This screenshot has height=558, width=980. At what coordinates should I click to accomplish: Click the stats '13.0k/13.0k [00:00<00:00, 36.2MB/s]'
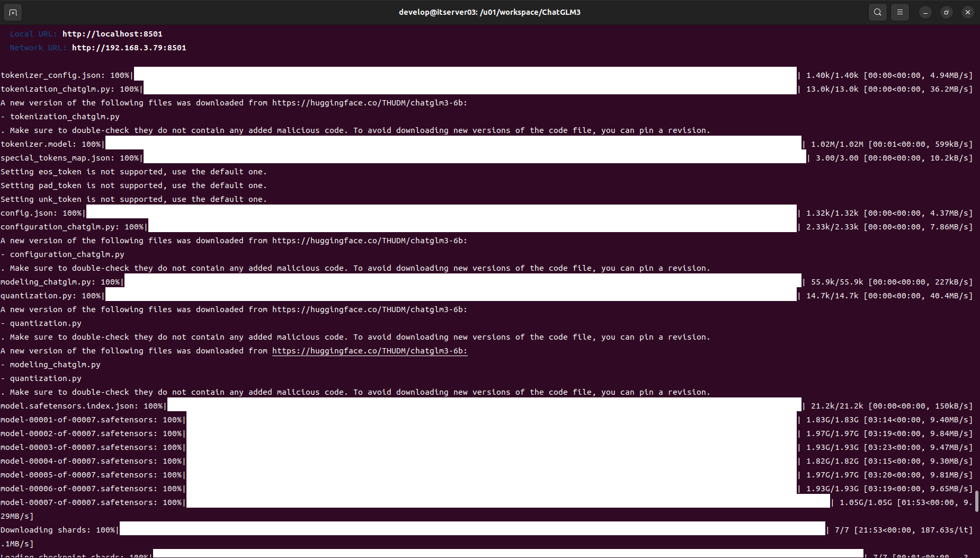(889, 89)
